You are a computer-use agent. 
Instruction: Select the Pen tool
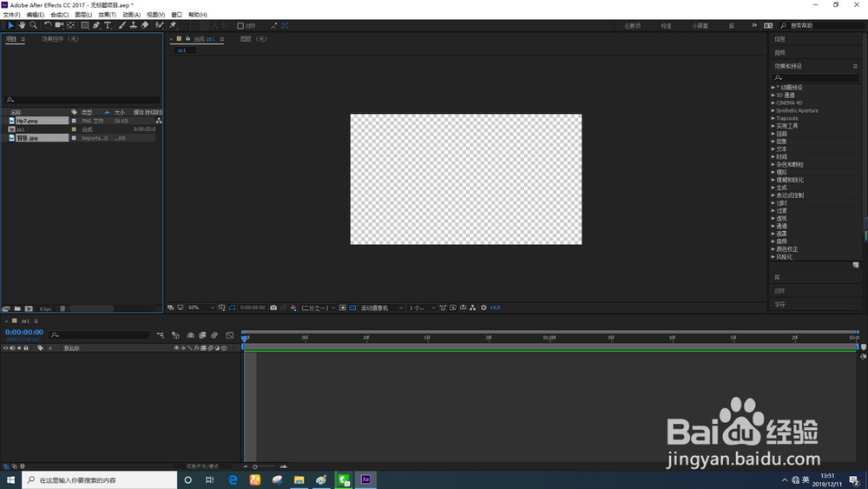[x=96, y=25]
